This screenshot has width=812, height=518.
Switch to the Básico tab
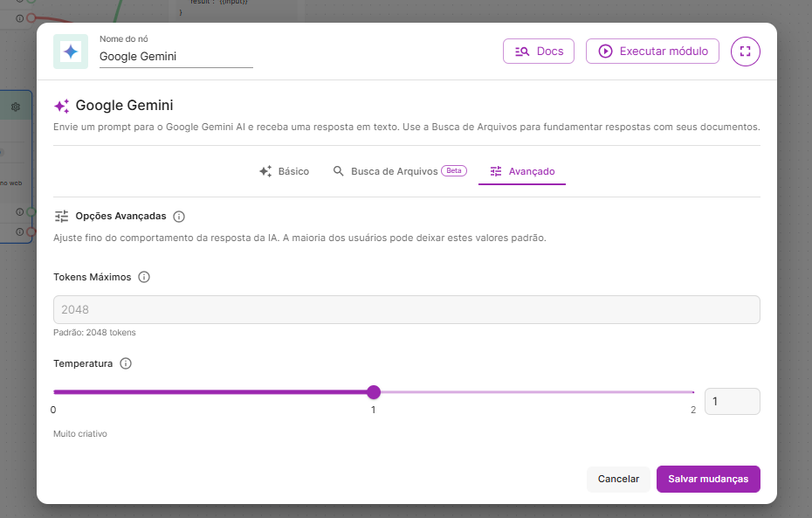point(284,171)
